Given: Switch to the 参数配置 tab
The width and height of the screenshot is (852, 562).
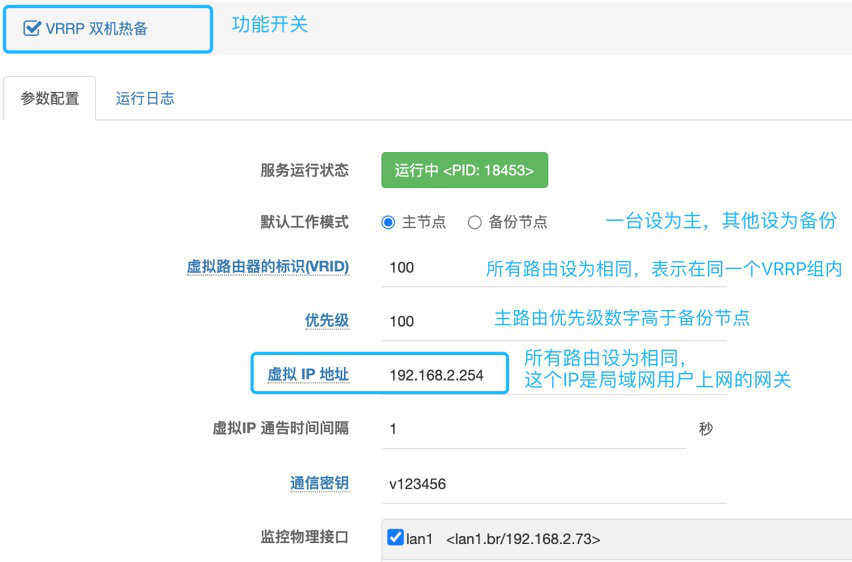Looking at the screenshot, I should 50,99.
